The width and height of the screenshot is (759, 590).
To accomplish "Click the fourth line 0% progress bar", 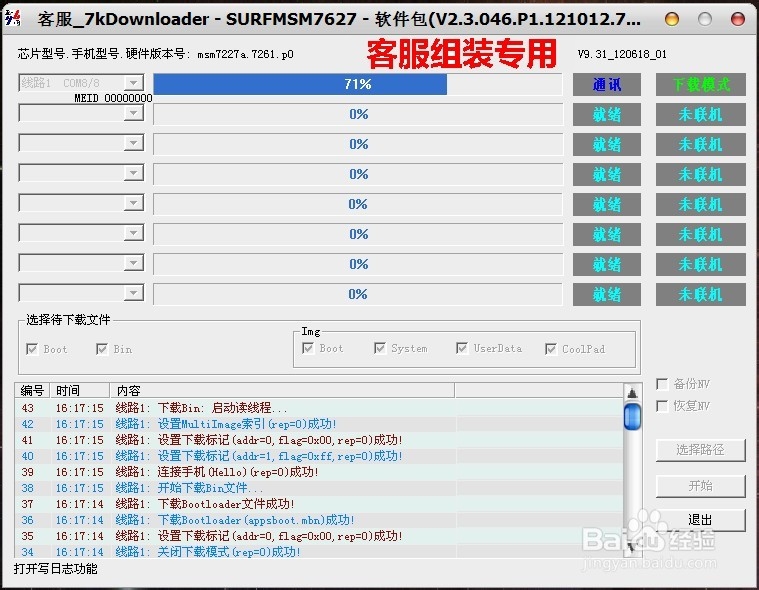I will coord(358,174).
